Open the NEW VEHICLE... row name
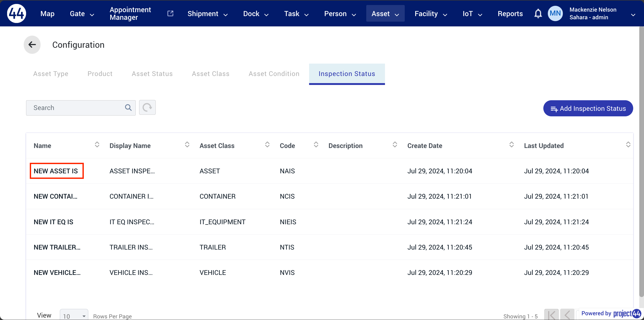This screenshot has width=644, height=320. [57, 273]
